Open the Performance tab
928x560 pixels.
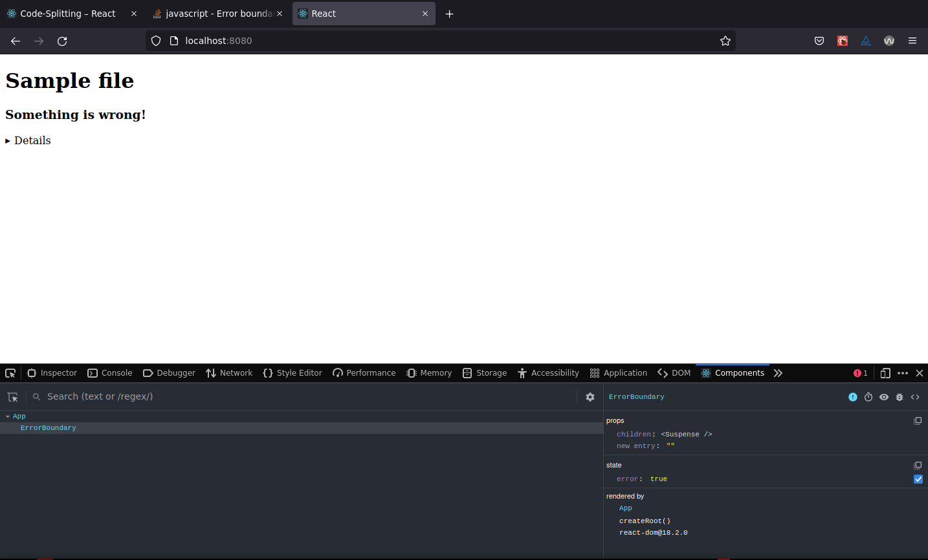pyautogui.click(x=364, y=373)
